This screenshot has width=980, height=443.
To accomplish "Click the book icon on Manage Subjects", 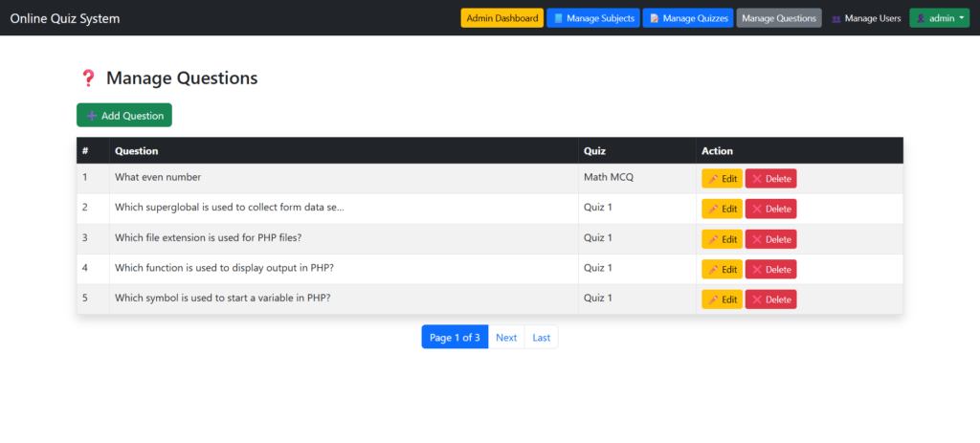I will tap(558, 19).
